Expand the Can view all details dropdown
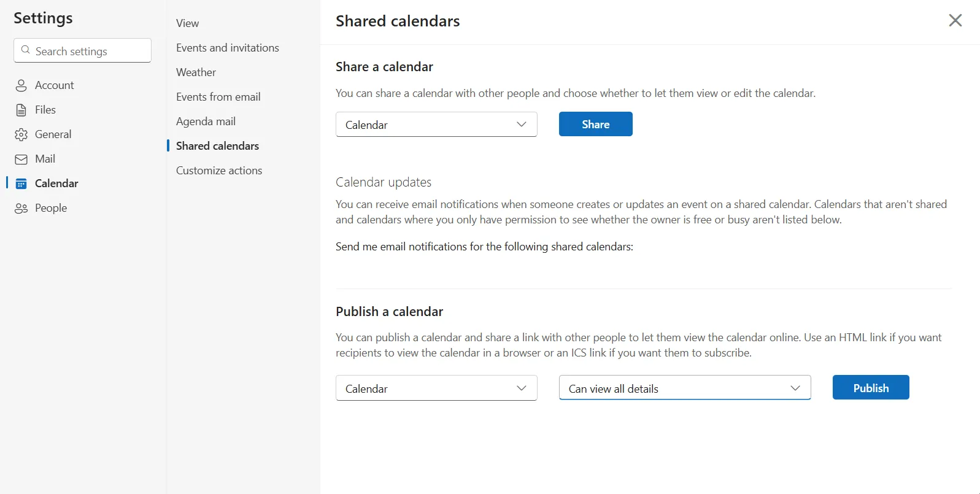This screenshot has height=494, width=980. pyautogui.click(x=685, y=388)
